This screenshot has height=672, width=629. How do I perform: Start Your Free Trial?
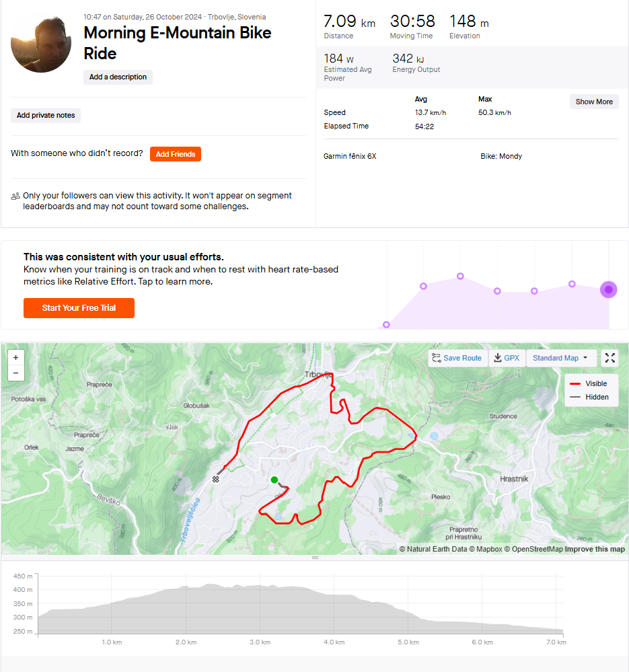[79, 307]
